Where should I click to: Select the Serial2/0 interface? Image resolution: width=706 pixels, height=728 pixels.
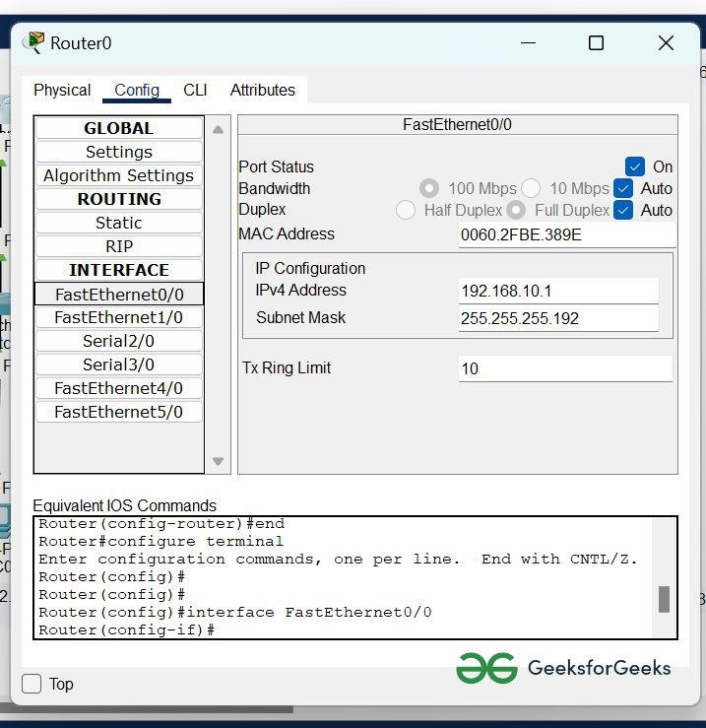point(119,341)
